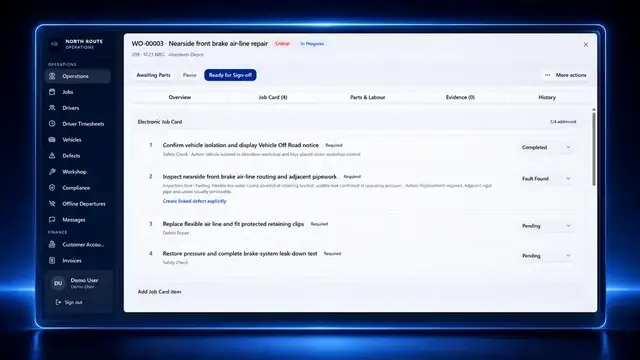Open Operations via its sidebar icon

pyautogui.click(x=52, y=76)
